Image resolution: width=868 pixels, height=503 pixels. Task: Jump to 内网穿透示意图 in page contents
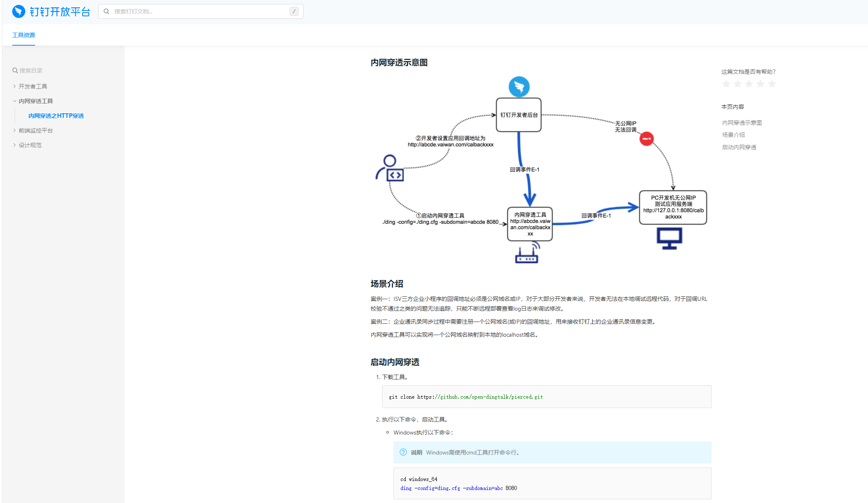pos(742,123)
